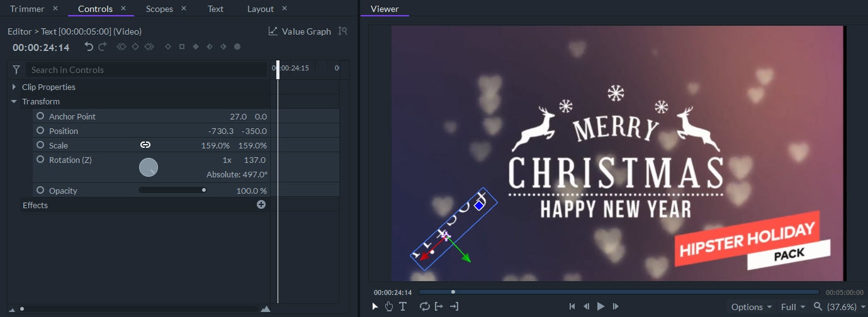Viewport: 868px width, 317px height.
Task: Toggle loop playback
Action: pyautogui.click(x=424, y=306)
